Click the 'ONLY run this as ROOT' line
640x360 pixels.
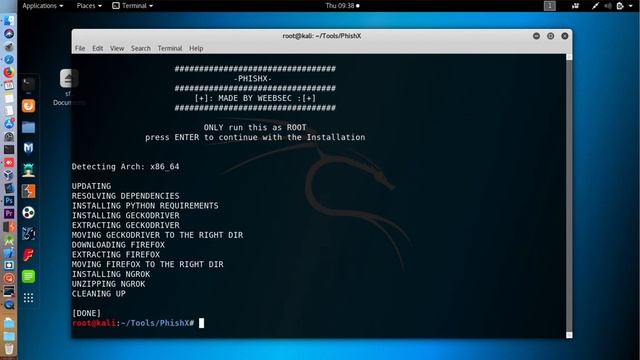click(255, 127)
